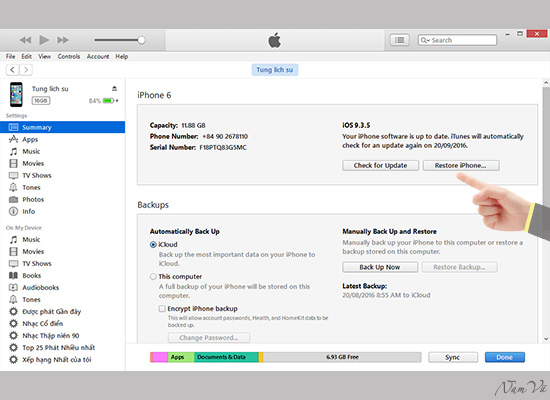The image size is (550, 400).
Task: Select Summary in Settings sidebar
Action: point(62,127)
